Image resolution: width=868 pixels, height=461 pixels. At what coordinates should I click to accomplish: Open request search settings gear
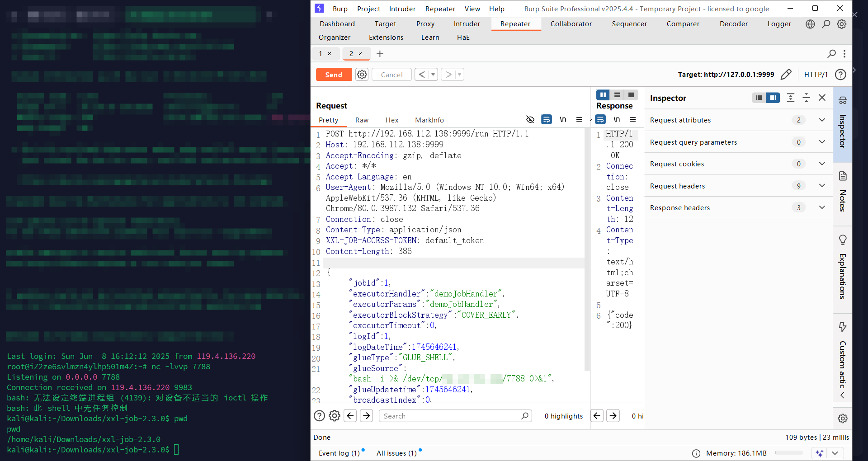click(335, 416)
